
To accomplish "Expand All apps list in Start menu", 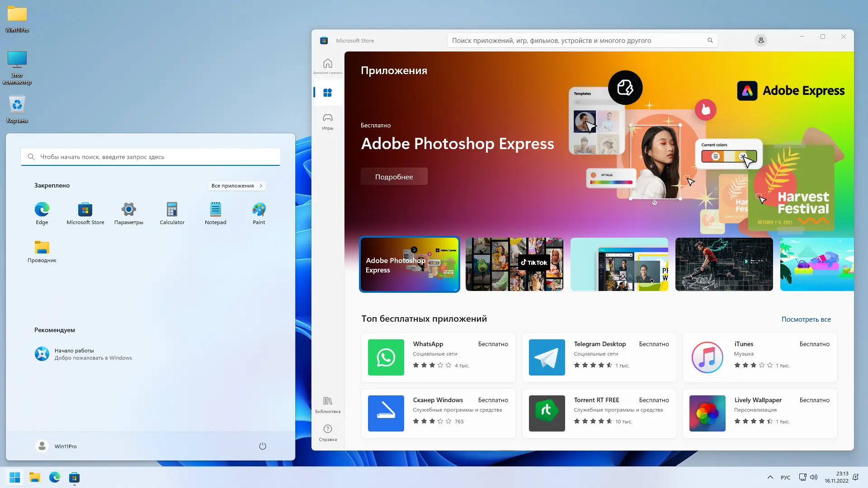I will click(236, 186).
